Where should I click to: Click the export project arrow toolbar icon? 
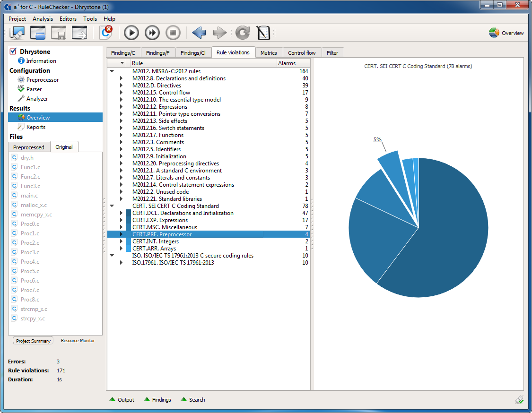tap(79, 33)
